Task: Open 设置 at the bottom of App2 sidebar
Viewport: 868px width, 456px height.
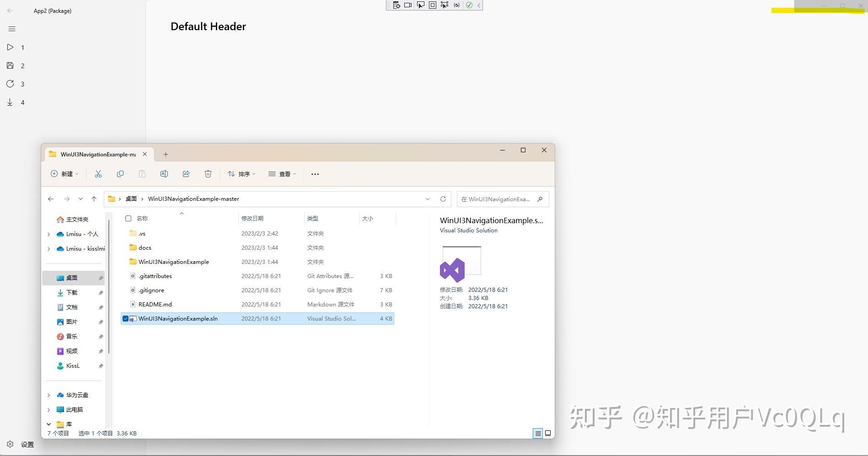Action: 18,444
